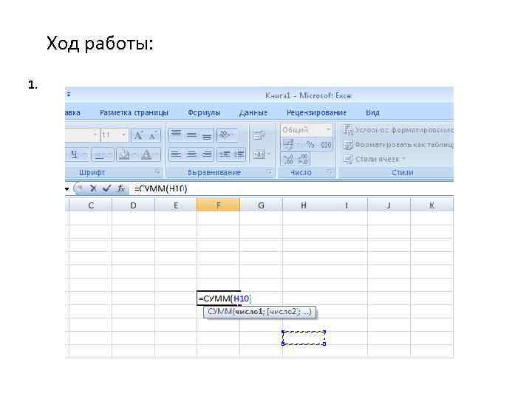Image resolution: width=532 pixels, height=399 pixels.
Task: Decrease decimal places
Action: pos(303,159)
